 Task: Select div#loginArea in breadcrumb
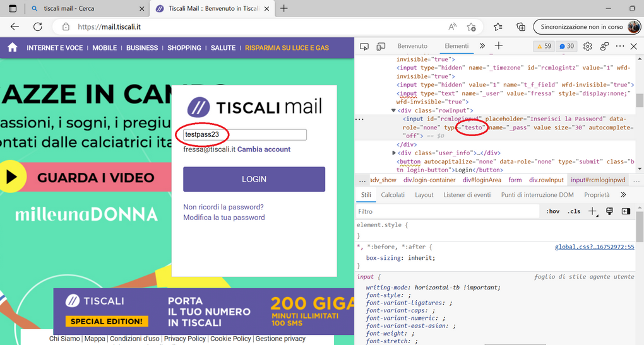482,180
